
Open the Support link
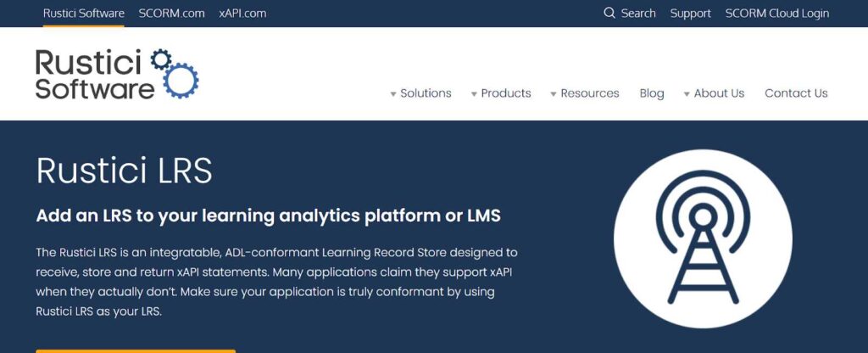coord(690,14)
